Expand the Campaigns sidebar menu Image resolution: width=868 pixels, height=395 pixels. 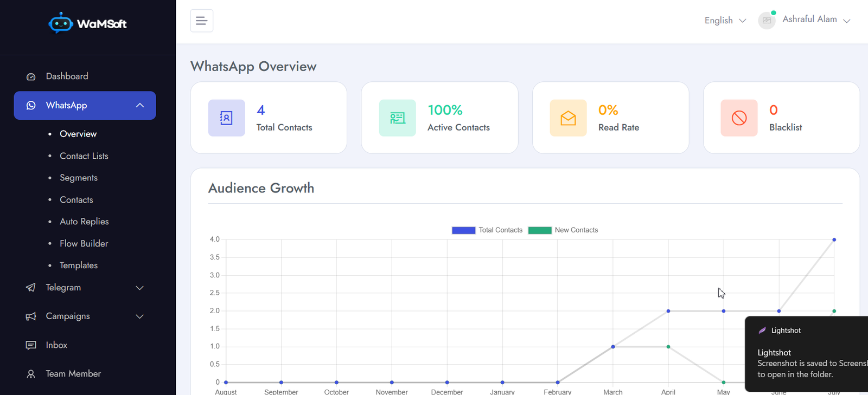[x=85, y=316]
